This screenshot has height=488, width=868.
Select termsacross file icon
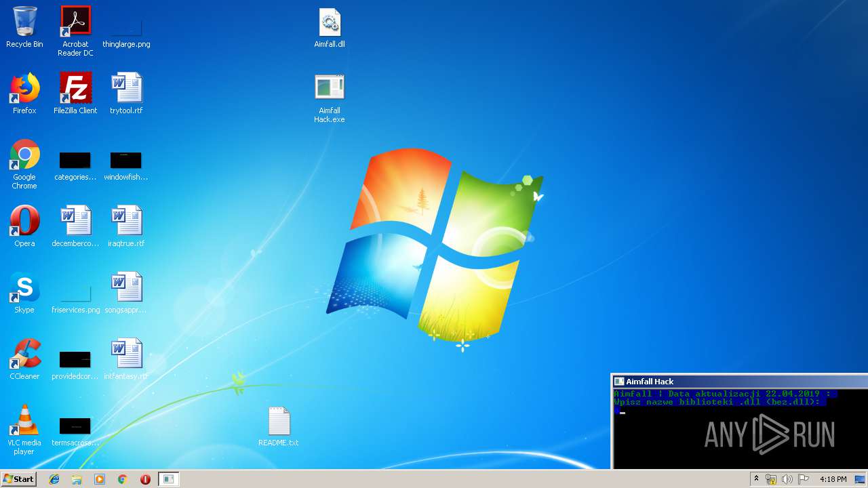(75, 431)
